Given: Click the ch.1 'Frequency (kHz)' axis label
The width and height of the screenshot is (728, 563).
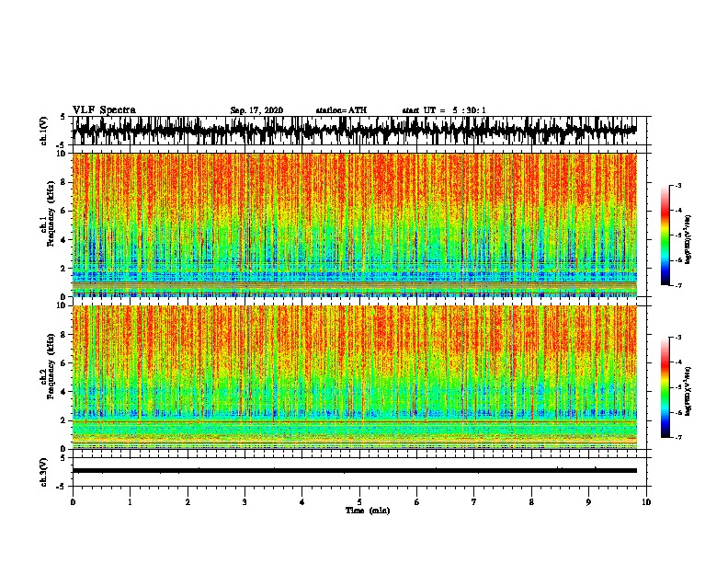Looking at the screenshot, I should (x=51, y=214).
